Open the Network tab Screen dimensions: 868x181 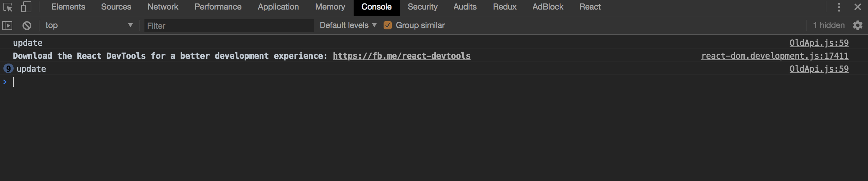(x=163, y=7)
